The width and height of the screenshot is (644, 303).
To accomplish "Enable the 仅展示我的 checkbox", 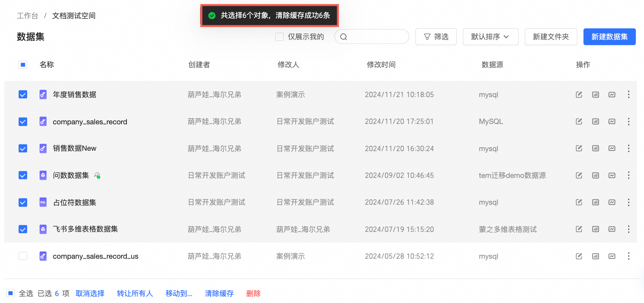I will click(279, 37).
